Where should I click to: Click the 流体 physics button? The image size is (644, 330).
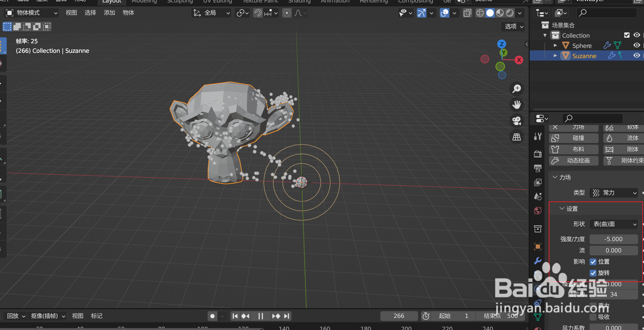tap(624, 138)
